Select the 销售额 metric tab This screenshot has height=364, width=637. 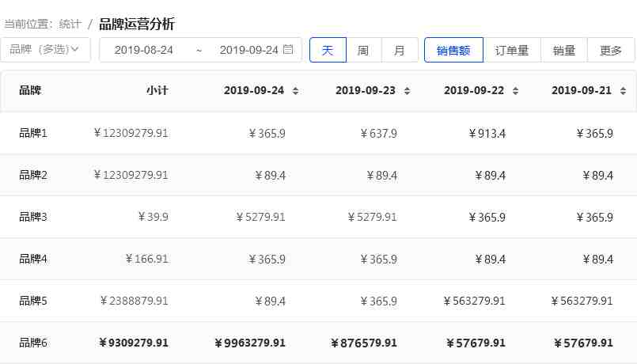tap(453, 50)
